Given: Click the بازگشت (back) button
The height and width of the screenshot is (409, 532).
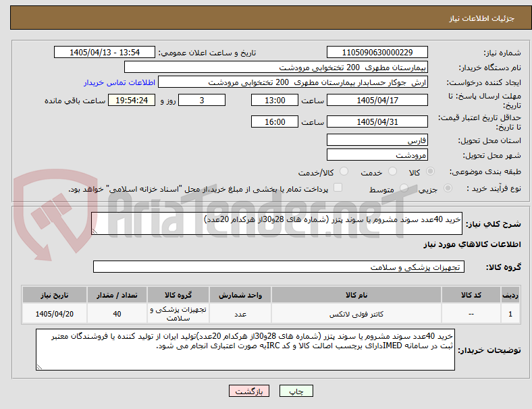Looking at the screenshot, I should coord(249,391).
